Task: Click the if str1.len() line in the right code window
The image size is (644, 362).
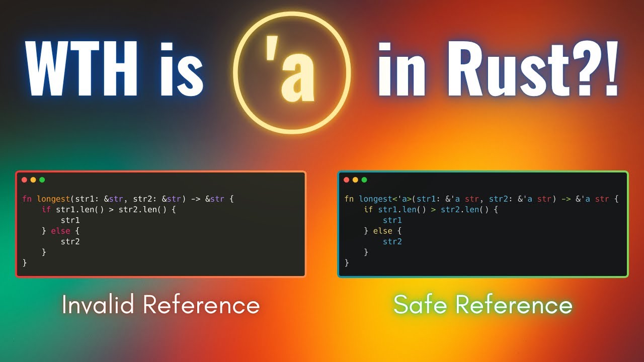Action: point(431,210)
